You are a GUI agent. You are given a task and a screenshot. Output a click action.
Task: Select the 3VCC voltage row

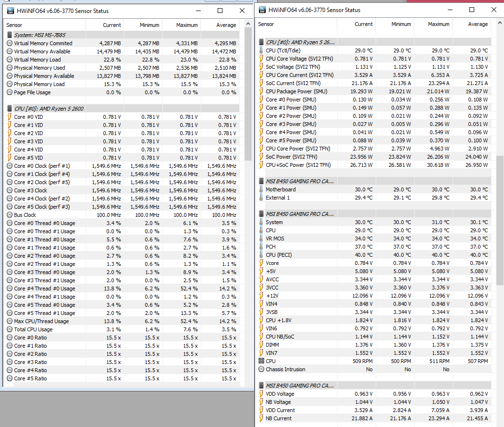point(373,288)
